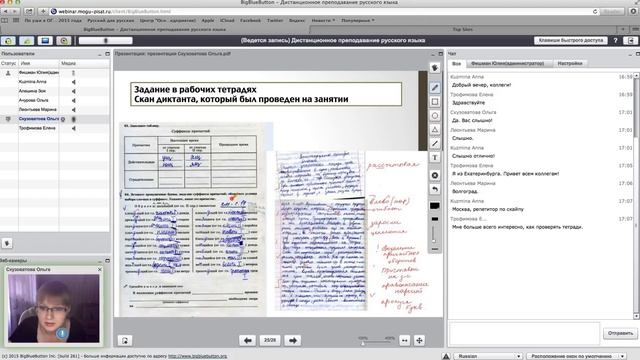Viewport: 640px width, 360px height.
Task: Open help question mark icon
Action: (615, 40)
